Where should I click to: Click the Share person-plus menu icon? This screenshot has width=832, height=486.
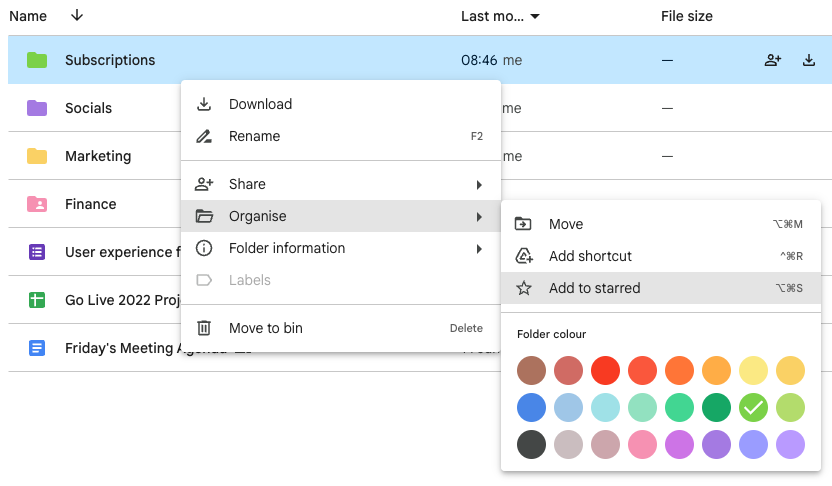[204, 184]
